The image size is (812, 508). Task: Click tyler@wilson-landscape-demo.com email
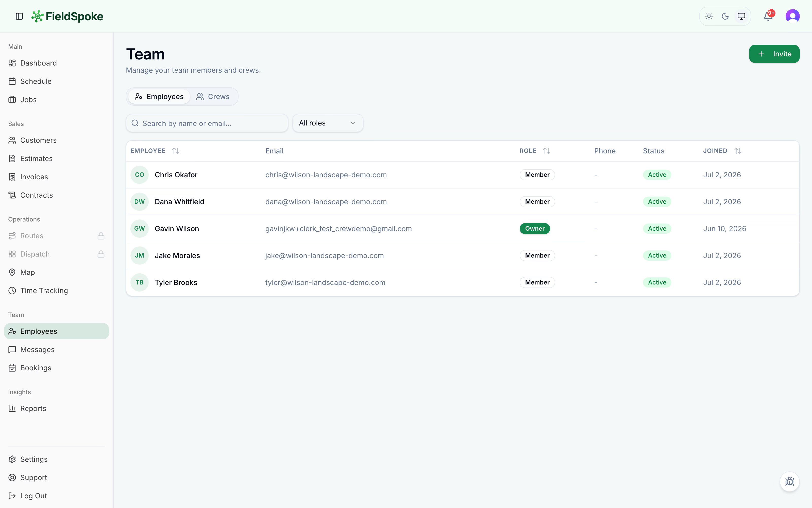(325, 282)
